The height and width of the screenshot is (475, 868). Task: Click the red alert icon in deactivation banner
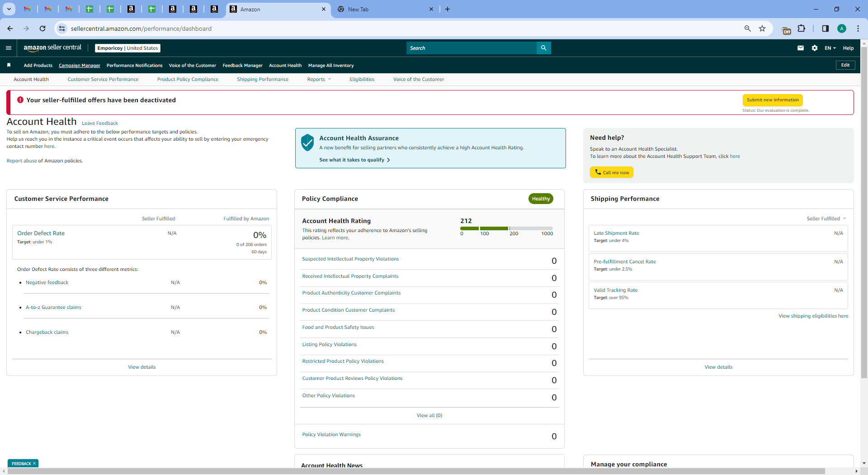20,100
